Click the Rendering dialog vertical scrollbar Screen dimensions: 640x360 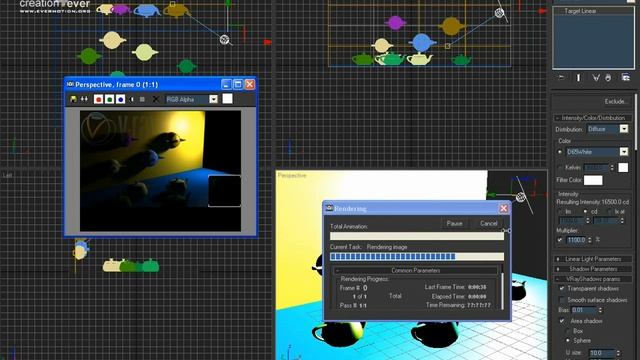(502, 291)
